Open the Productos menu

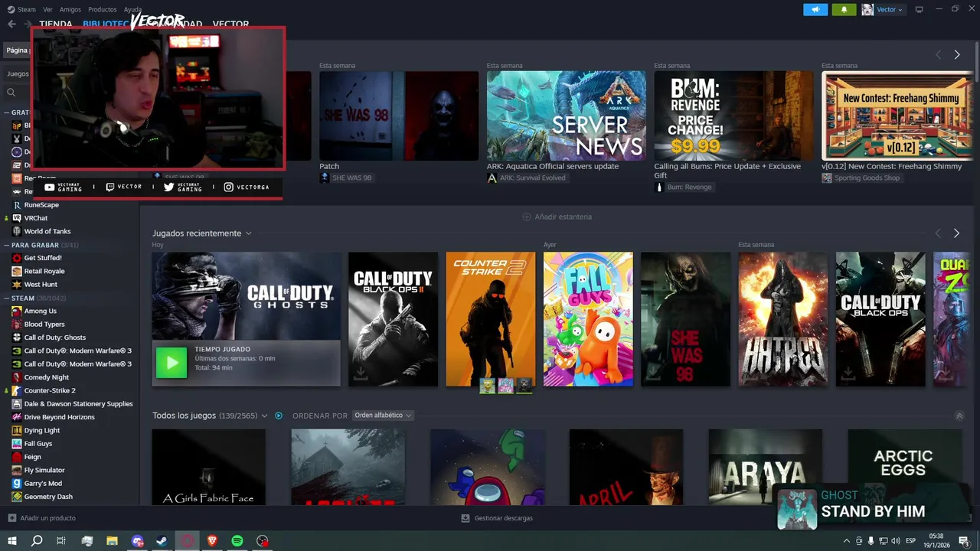(102, 9)
